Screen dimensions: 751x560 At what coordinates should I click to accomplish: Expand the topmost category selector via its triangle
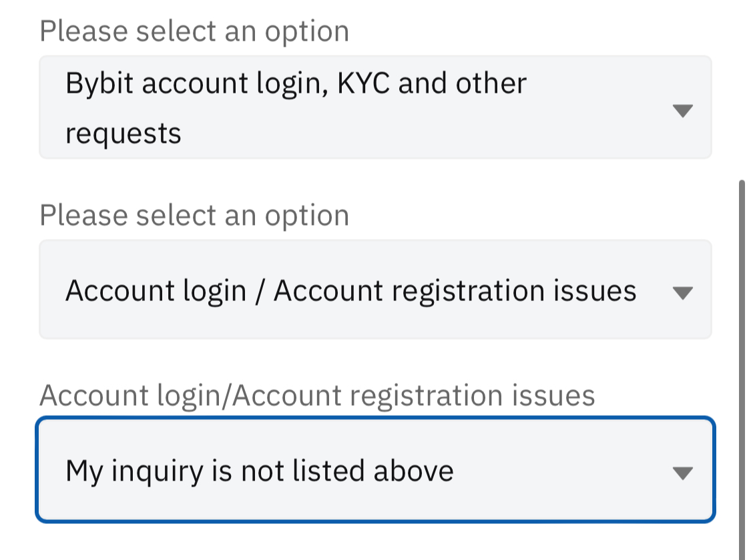tap(682, 111)
